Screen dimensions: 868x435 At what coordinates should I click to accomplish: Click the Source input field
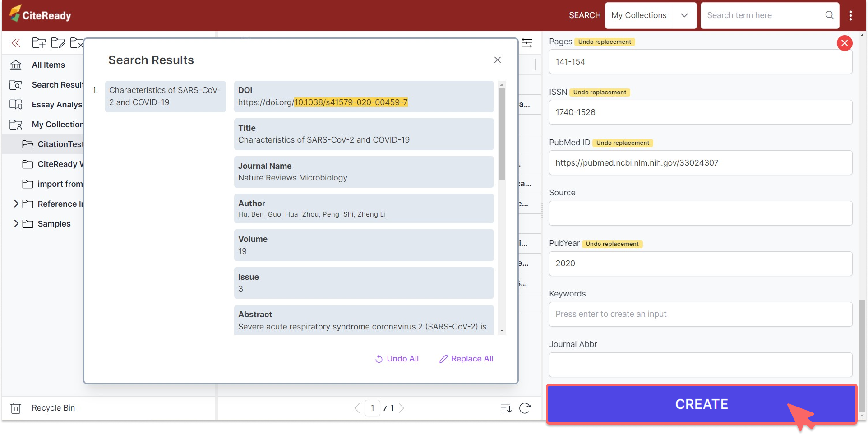pos(701,213)
